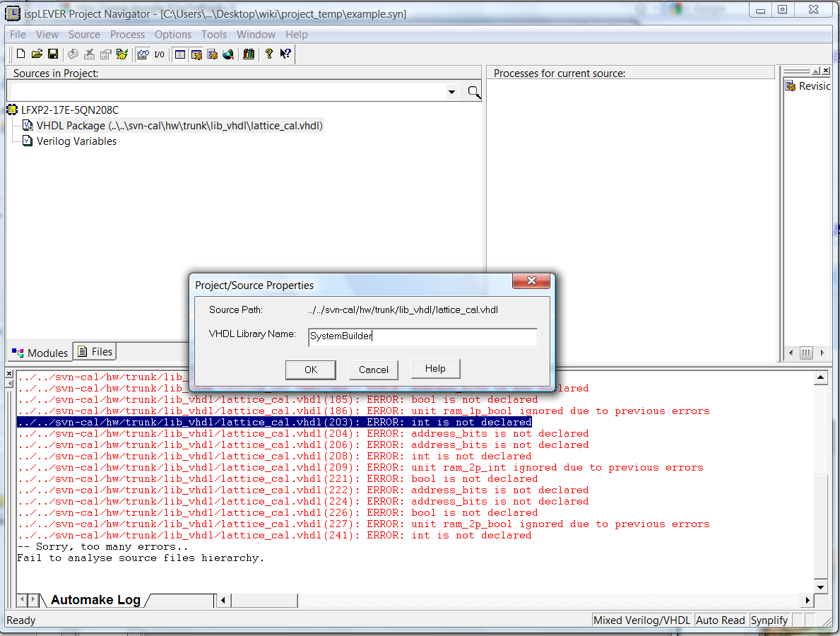Click the context Help pointer icon
840x636 pixels.
[285, 54]
